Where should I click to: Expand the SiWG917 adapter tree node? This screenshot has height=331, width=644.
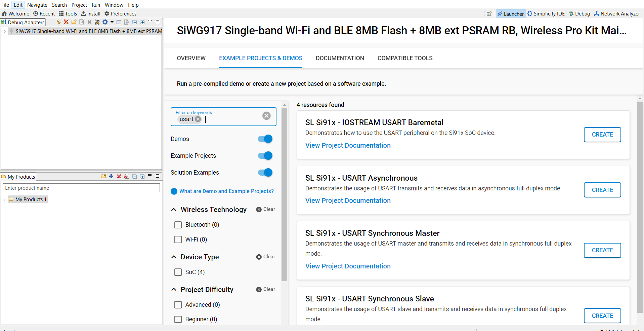[x=4, y=31]
